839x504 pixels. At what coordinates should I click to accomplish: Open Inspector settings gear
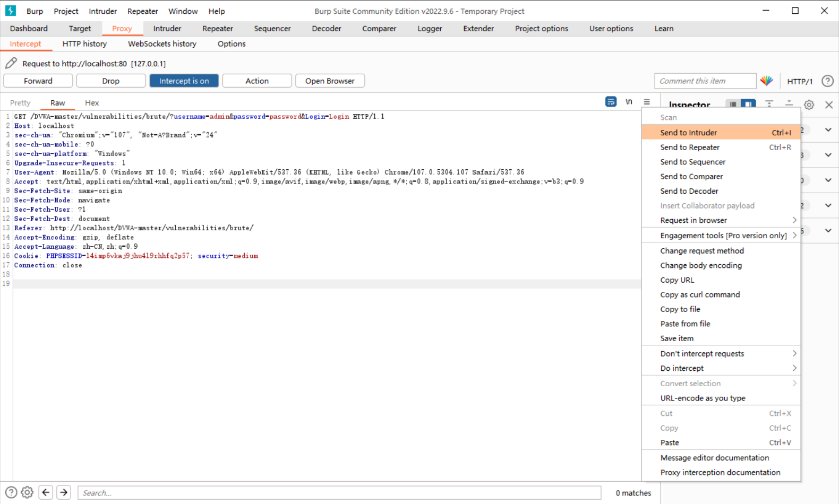[809, 105]
